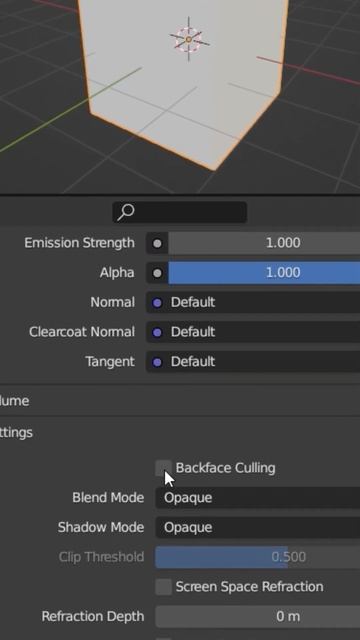Open the Tangent Default field
Screen dimensions: 360x640
[253, 362]
